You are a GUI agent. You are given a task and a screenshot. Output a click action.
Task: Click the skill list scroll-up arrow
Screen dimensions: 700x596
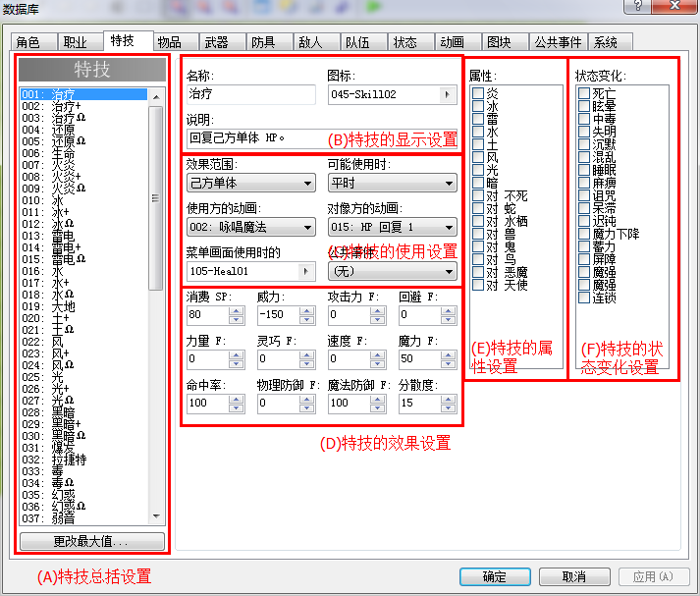pos(156,97)
